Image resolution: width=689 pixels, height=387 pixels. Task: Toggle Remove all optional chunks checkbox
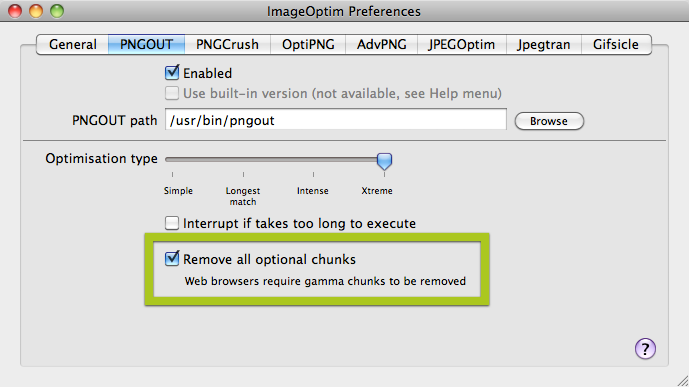click(x=172, y=259)
